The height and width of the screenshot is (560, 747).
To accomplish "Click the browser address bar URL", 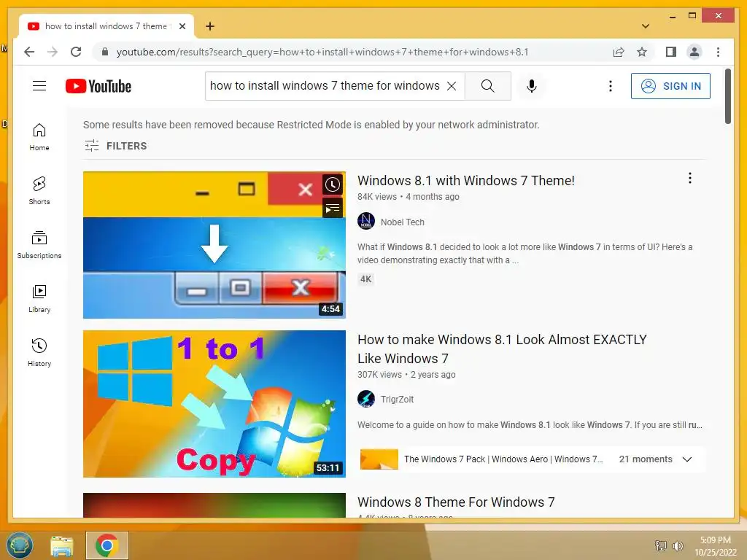I will 322,52.
